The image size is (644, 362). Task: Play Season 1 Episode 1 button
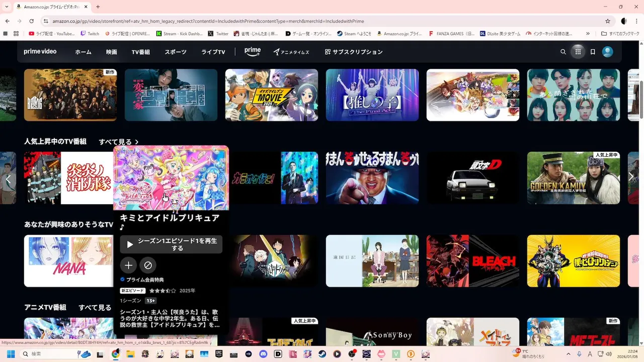pyautogui.click(x=171, y=244)
